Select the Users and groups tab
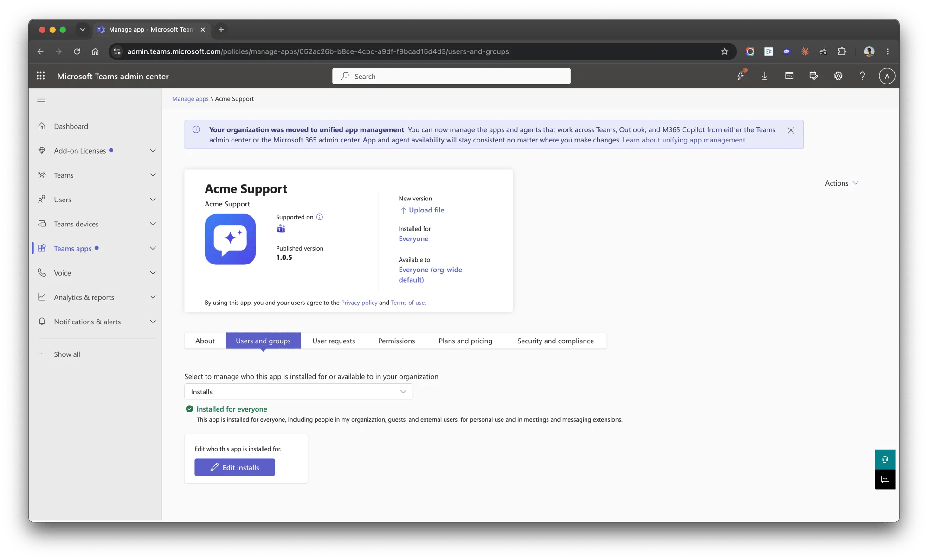 coord(263,341)
